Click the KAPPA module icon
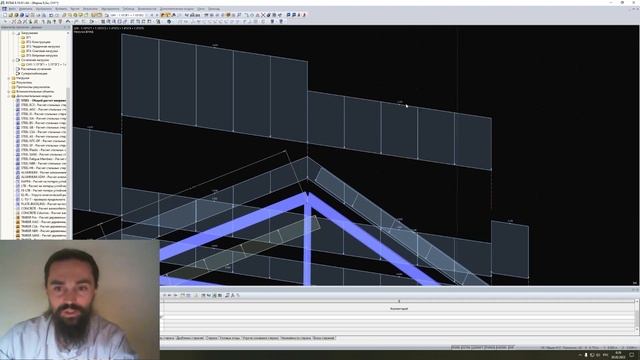Image resolution: width=640 pixels, height=360 pixels. click(x=18, y=181)
